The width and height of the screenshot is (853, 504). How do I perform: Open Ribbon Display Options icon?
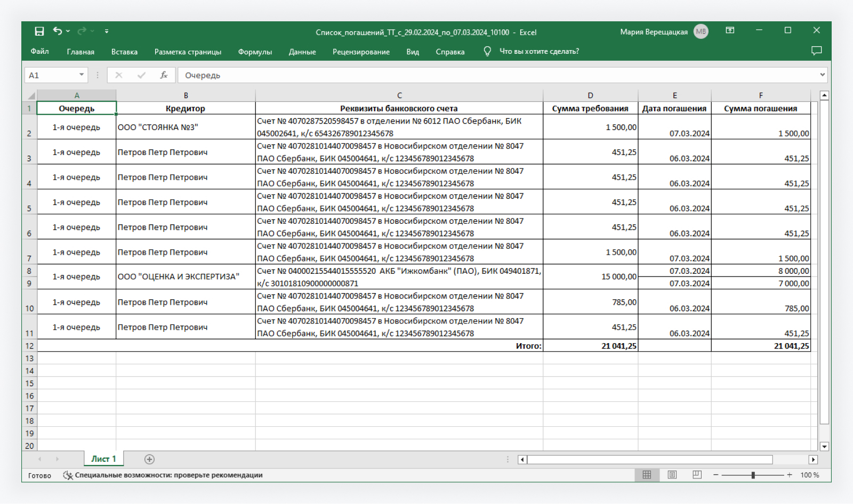(730, 30)
